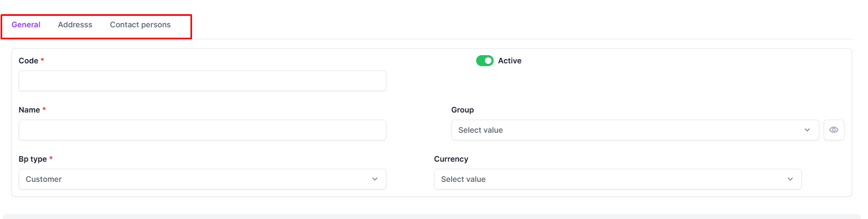Switch to the General tab
The height and width of the screenshot is (219, 868).
tap(26, 25)
